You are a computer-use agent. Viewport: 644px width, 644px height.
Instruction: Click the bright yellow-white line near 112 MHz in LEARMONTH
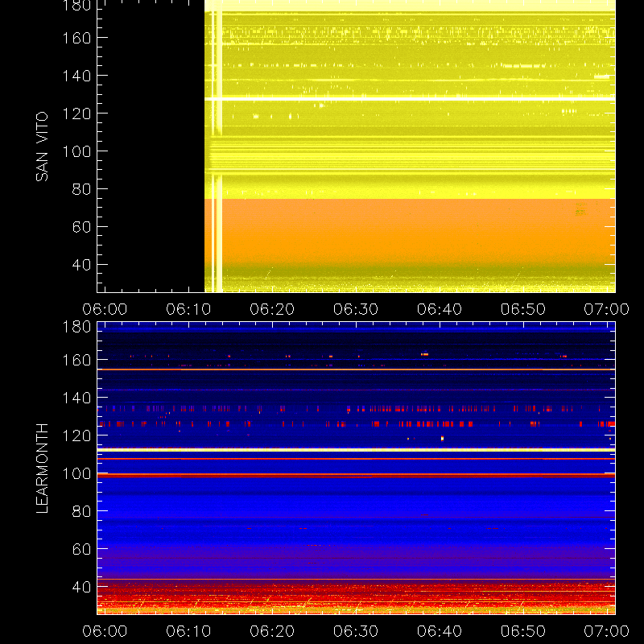point(356,450)
